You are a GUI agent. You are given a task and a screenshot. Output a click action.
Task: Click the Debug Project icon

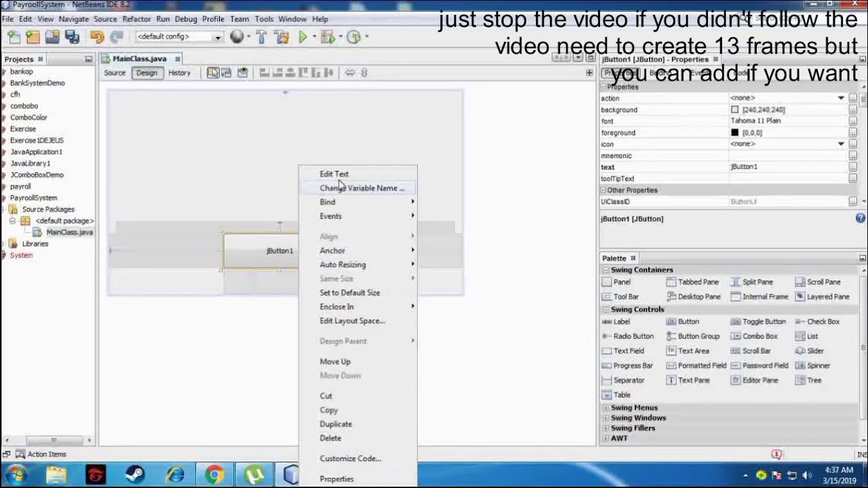coord(328,37)
